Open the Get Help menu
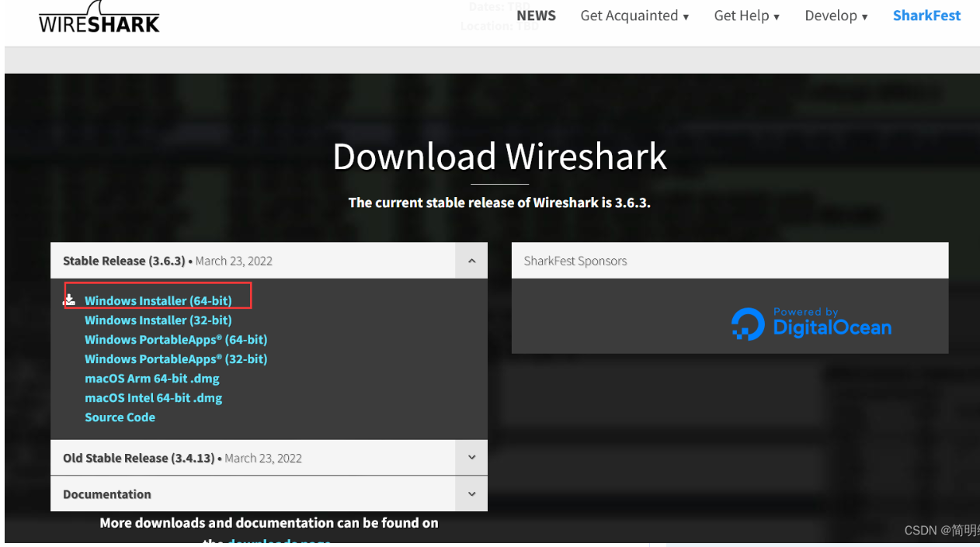Viewport: 980px width, 547px height. click(x=746, y=16)
